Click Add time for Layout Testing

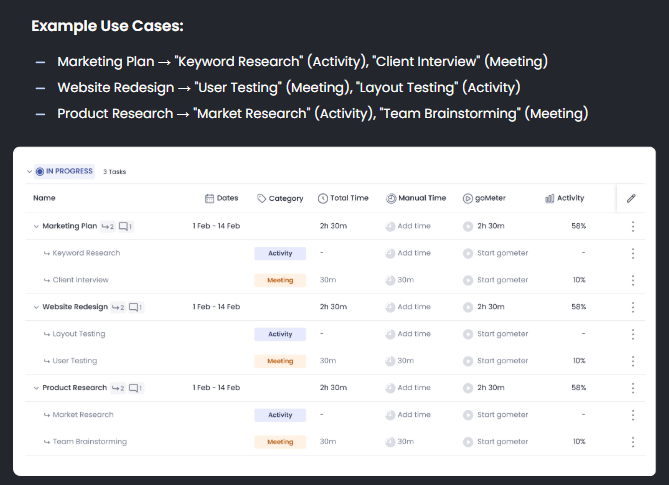(x=413, y=334)
